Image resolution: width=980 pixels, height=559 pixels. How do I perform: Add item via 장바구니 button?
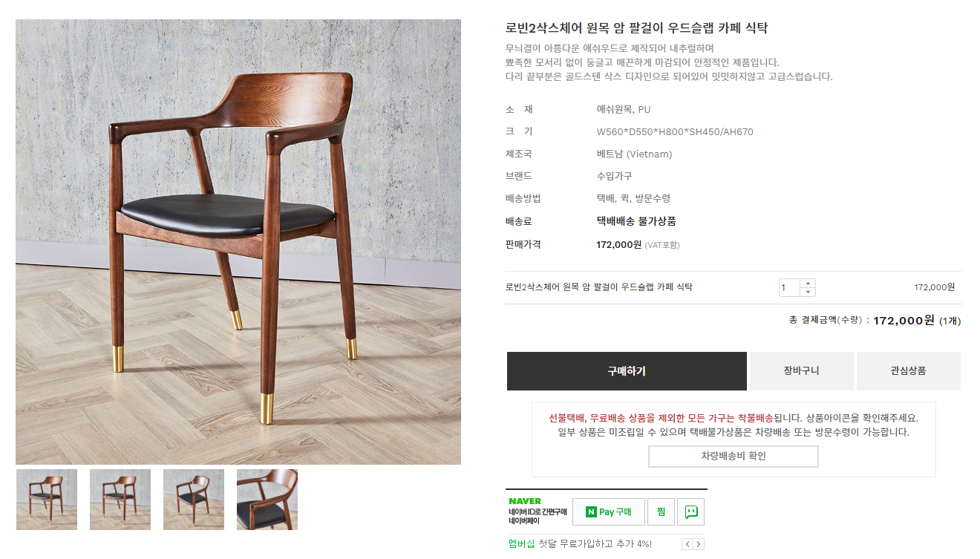point(801,371)
